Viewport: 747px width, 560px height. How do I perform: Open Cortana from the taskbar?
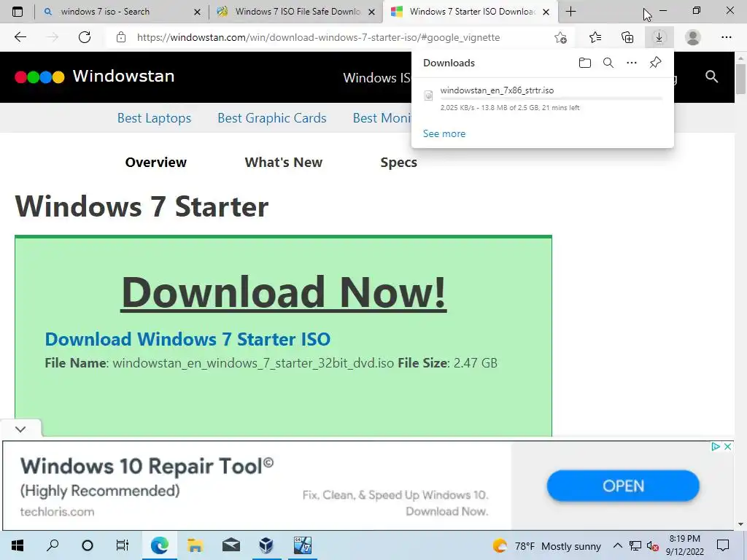[88, 545]
